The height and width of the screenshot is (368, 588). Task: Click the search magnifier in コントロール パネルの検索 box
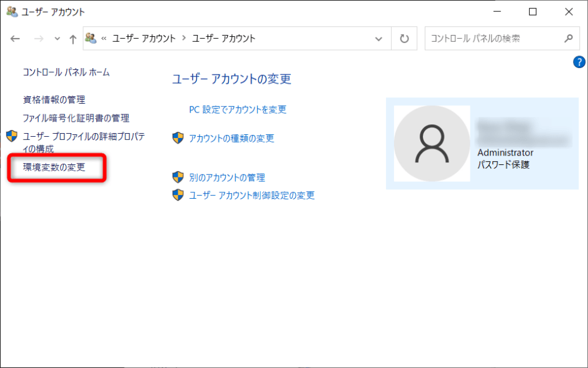pyautogui.click(x=568, y=38)
